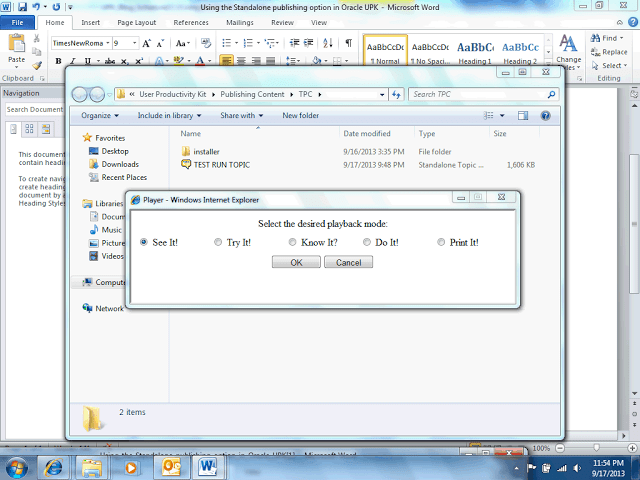The image size is (640, 480).
Task: Open Outlook from the taskbar
Action: [x=171, y=468]
